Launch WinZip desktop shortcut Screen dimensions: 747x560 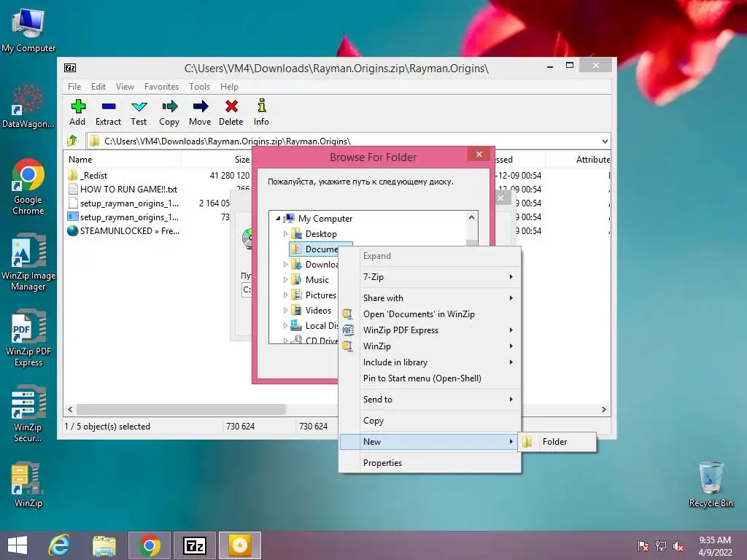click(x=28, y=485)
